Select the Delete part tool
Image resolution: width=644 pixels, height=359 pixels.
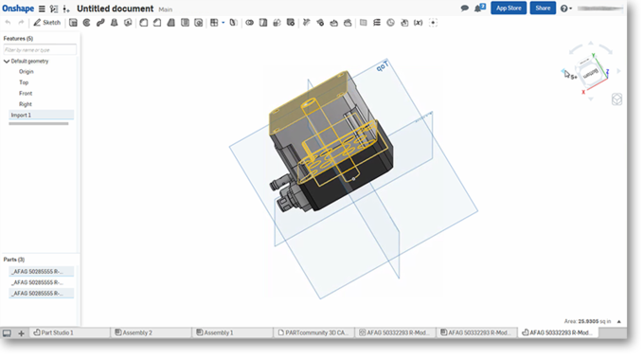coord(291,23)
